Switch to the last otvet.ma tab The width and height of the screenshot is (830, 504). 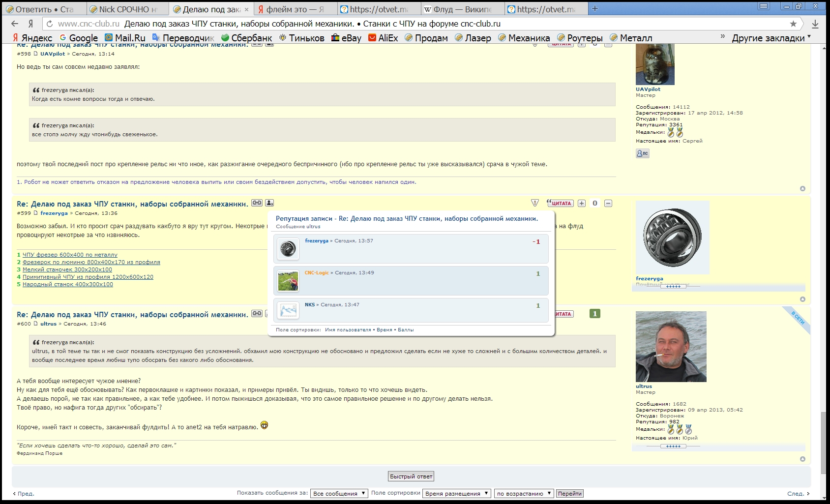tap(546, 9)
